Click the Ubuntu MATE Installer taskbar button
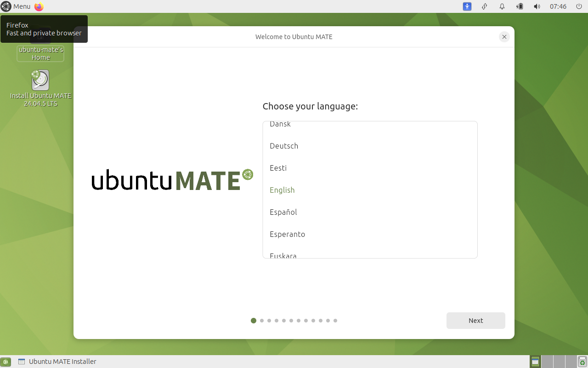 pyautogui.click(x=57, y=362)
